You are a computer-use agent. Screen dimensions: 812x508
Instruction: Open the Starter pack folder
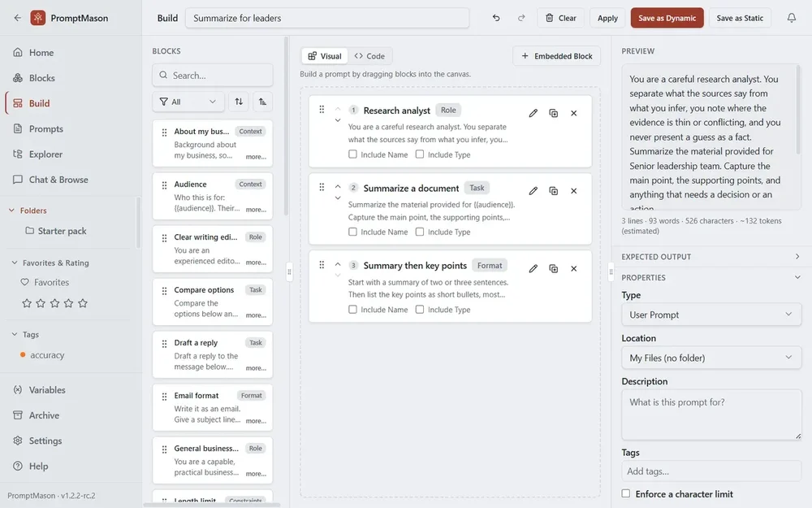tap(56, 231)
